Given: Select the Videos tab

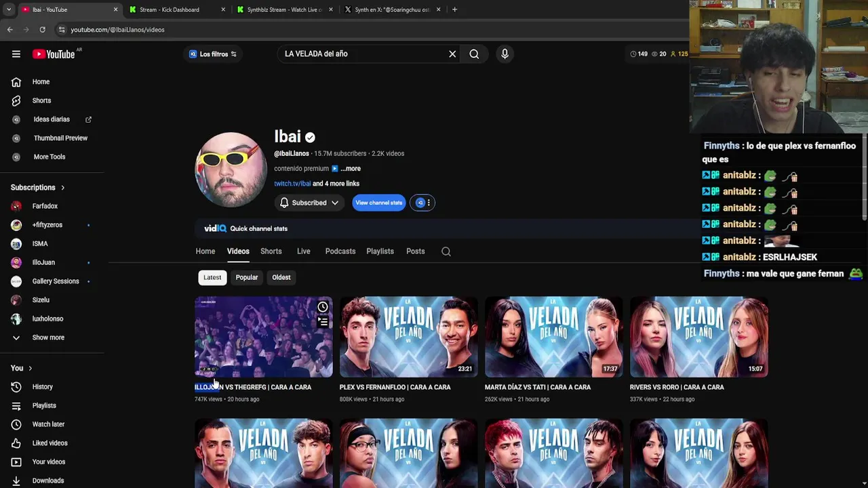Looking at the screenshot, I should (x=238, y=251).
